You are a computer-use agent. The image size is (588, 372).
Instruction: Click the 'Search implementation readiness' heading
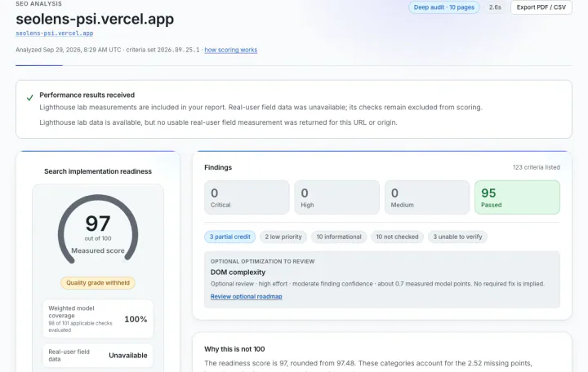98,171
